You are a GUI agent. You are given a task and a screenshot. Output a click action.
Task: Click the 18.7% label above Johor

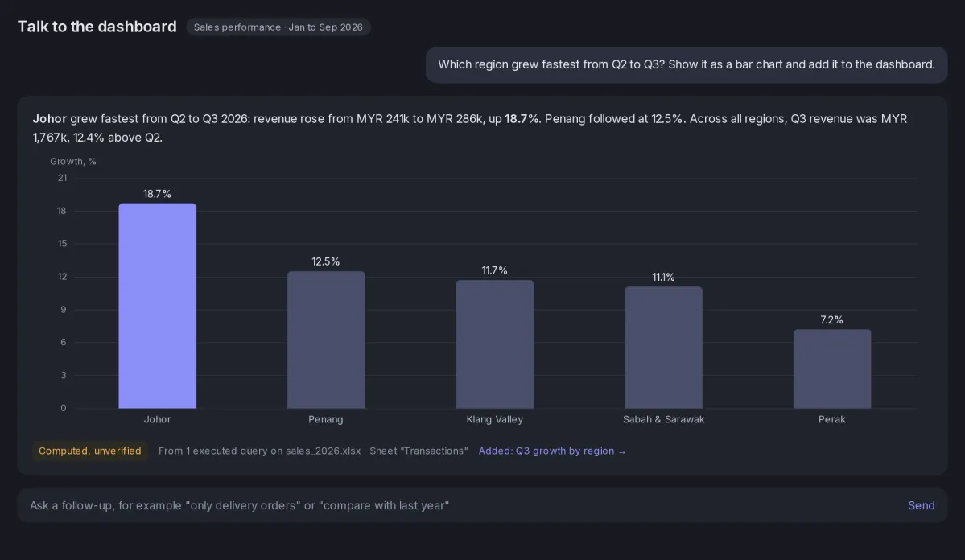click(x=158, y=194)
